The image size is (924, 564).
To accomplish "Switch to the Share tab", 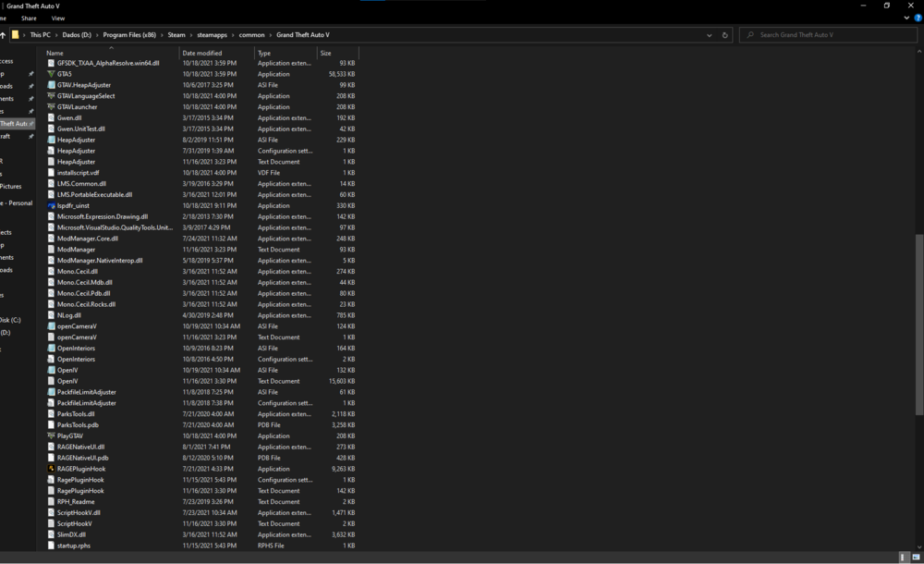I will [x=27, y=17].
